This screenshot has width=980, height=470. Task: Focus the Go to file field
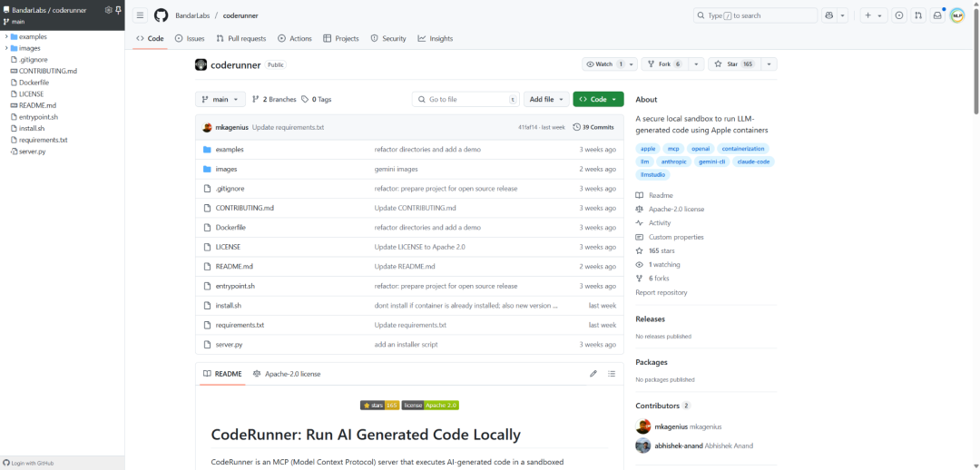(465, 100)
